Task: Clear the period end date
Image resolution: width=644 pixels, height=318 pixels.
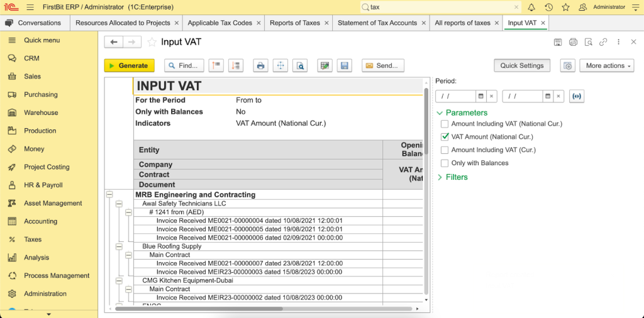Action: click(x=558, y=96)
